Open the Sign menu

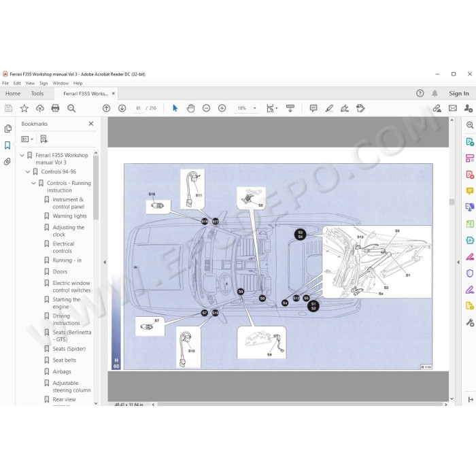(44, 83)
